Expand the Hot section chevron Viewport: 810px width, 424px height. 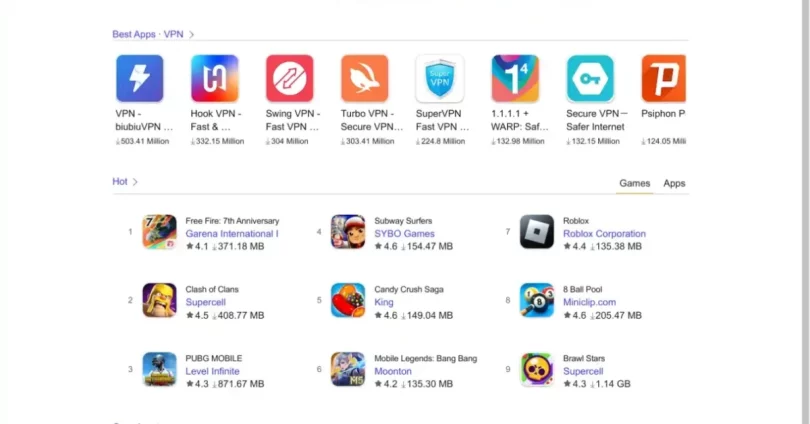135,182
